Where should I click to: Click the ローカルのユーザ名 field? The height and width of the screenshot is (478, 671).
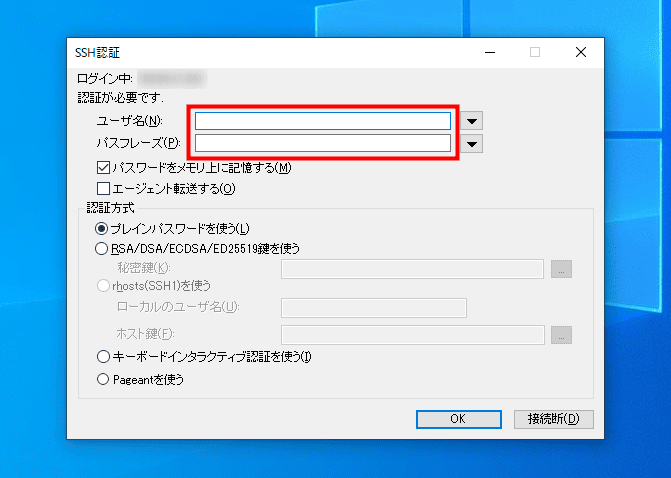tap(374, 308)
